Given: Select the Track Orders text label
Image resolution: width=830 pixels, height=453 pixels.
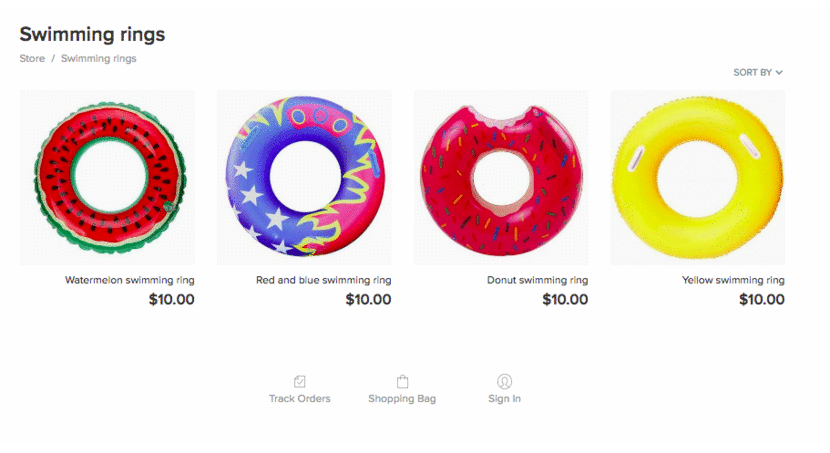Looking at the screenshot, I should (x=300, y=398).
